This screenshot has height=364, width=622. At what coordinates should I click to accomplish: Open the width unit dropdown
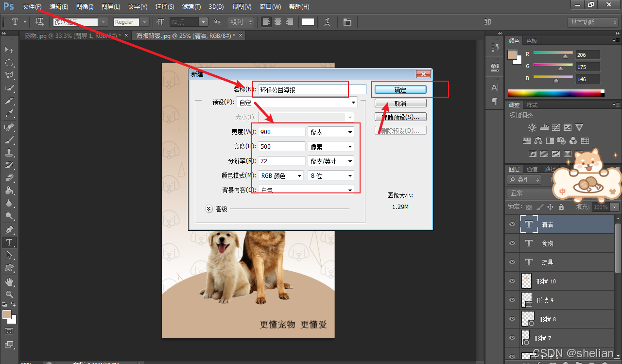[331, 132]
